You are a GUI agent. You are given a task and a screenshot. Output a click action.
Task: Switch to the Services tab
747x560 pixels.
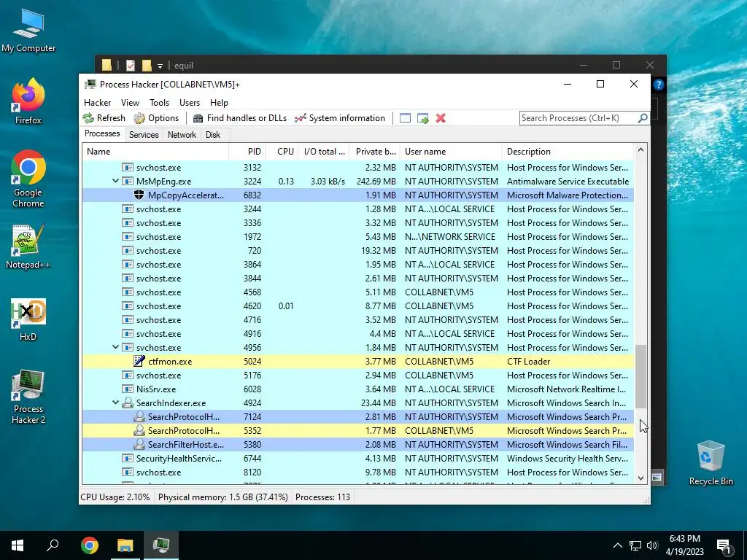144,135
